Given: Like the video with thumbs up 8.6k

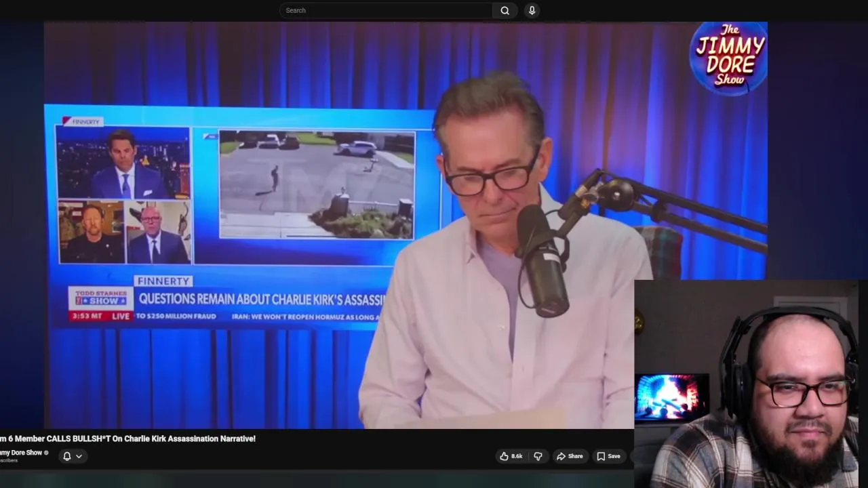Looking at the screenshot, I should [511, 456].
